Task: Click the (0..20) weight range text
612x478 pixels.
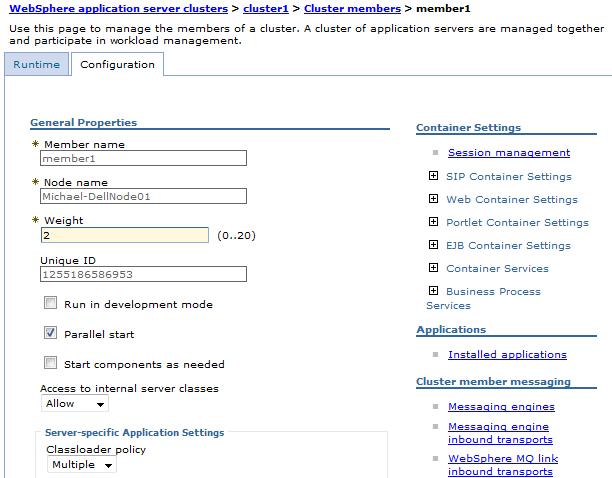Action: (237, 236)
